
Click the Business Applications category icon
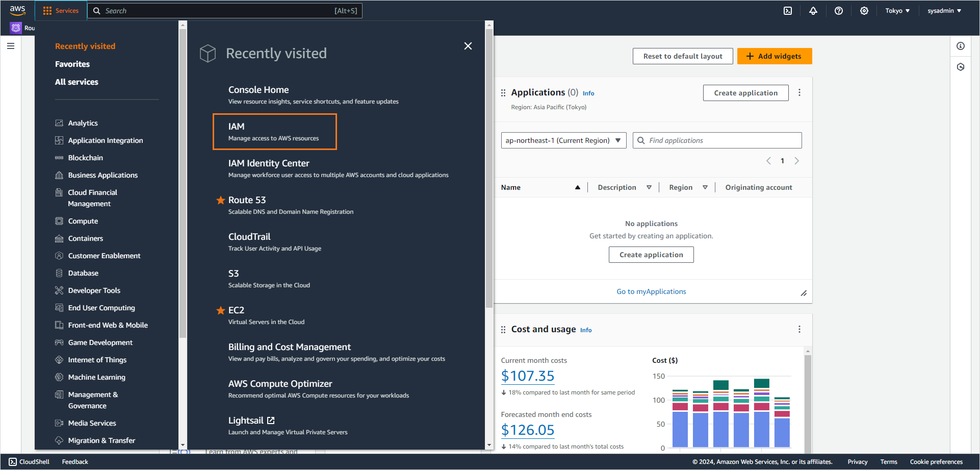[59, 175]
